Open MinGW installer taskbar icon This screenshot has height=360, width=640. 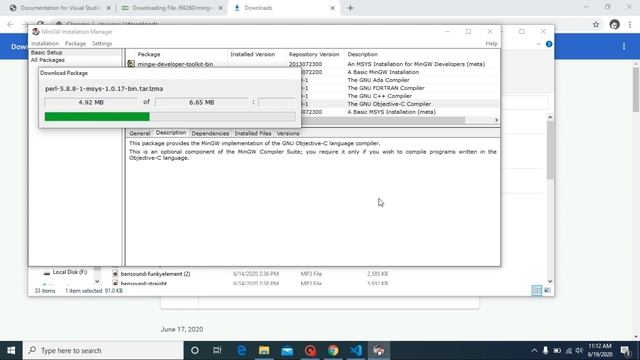[x=379, y=350]
